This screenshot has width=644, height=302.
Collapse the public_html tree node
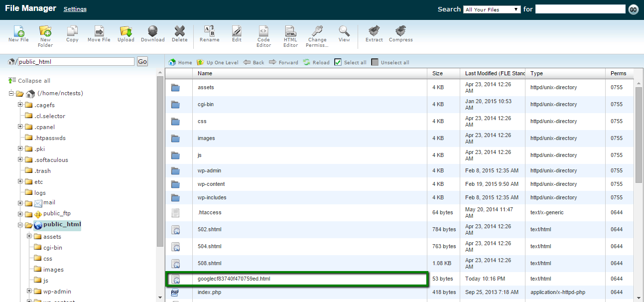click(20, 225)
